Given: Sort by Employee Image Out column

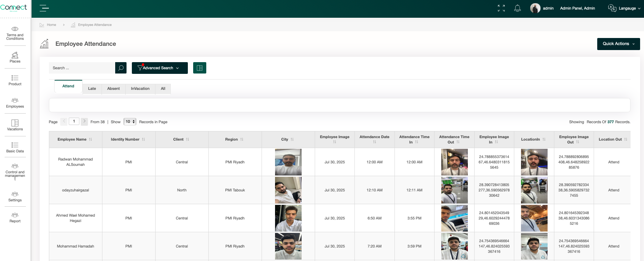Looking at the screenshot, I should (x=578, y=142).
